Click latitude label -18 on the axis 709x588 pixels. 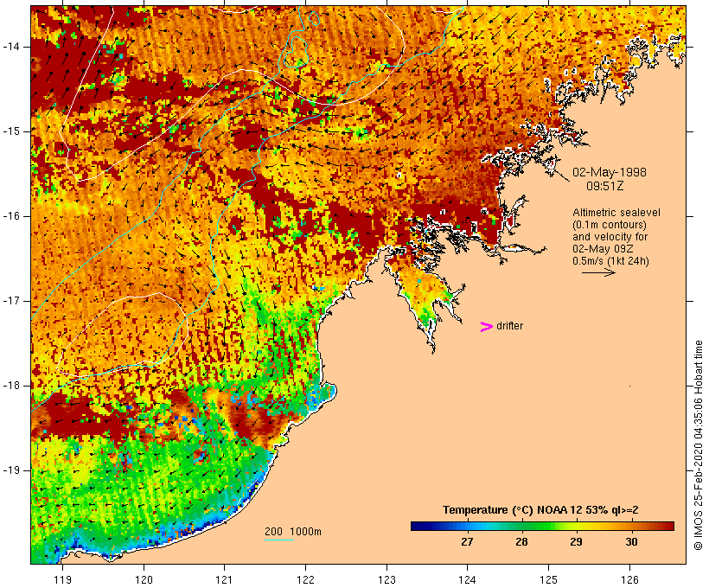pos(11,386)
